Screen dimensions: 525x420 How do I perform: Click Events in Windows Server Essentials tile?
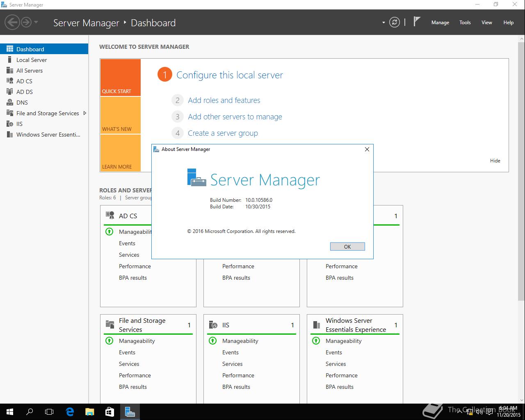click(x=334, y=352)
